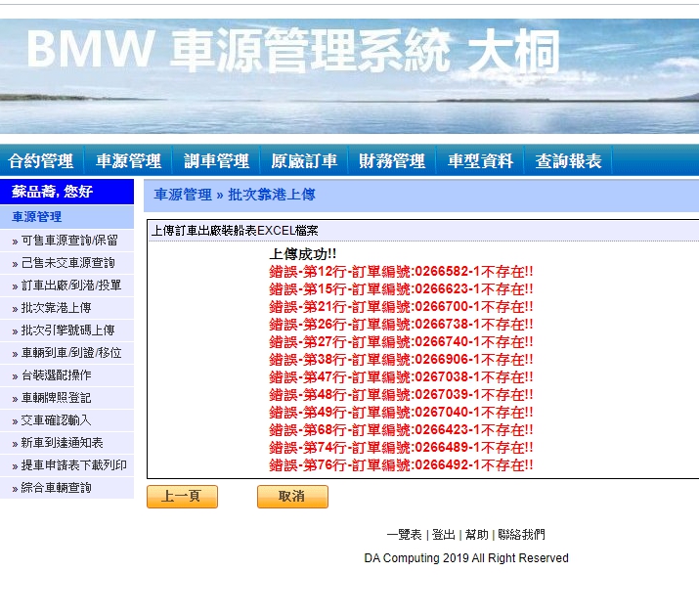The width and height of the screenshot is (699, 616).
Task: Click error line for order 0267038-1
Action: pyautogui.click(x=401, y=377)
